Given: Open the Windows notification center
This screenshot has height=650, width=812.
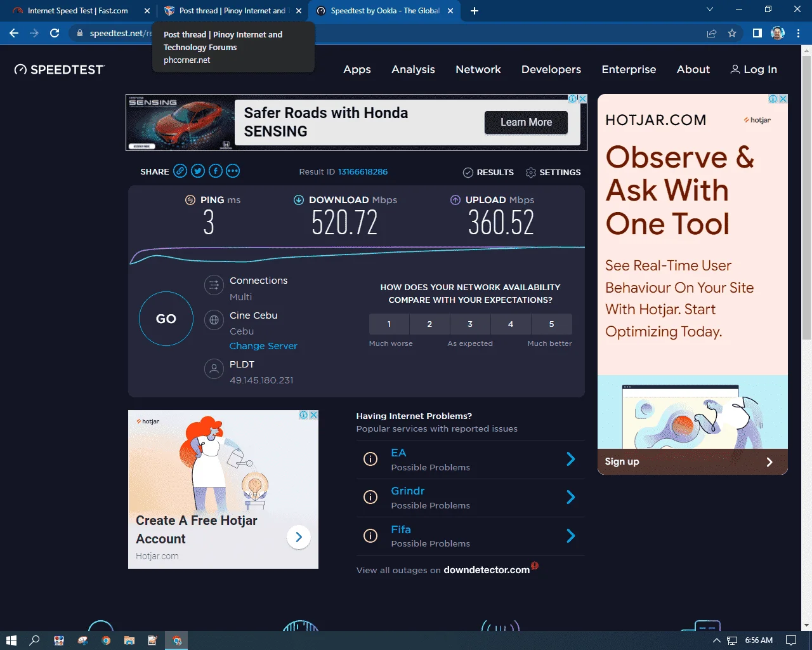Looking at the screenshot, I should [791, 640].
